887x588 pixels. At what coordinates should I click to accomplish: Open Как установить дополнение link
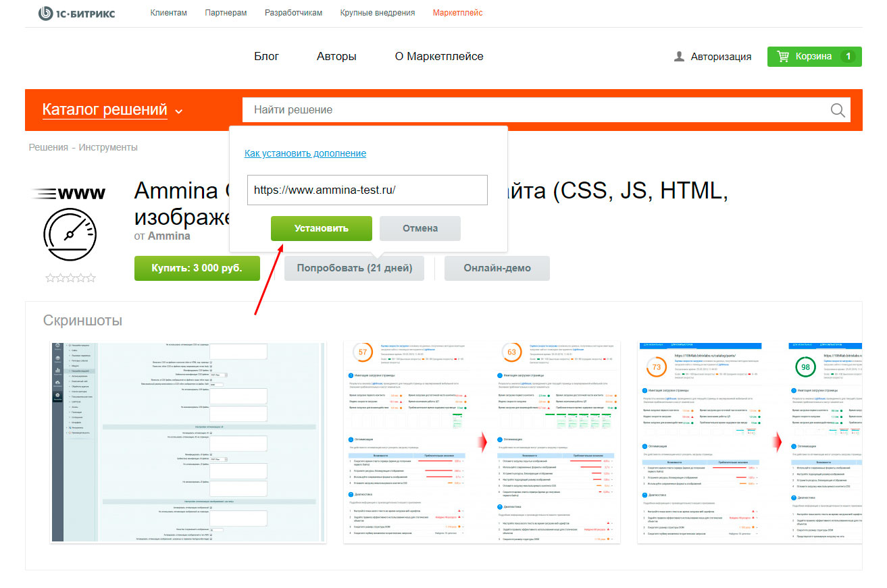pos(305,153)
